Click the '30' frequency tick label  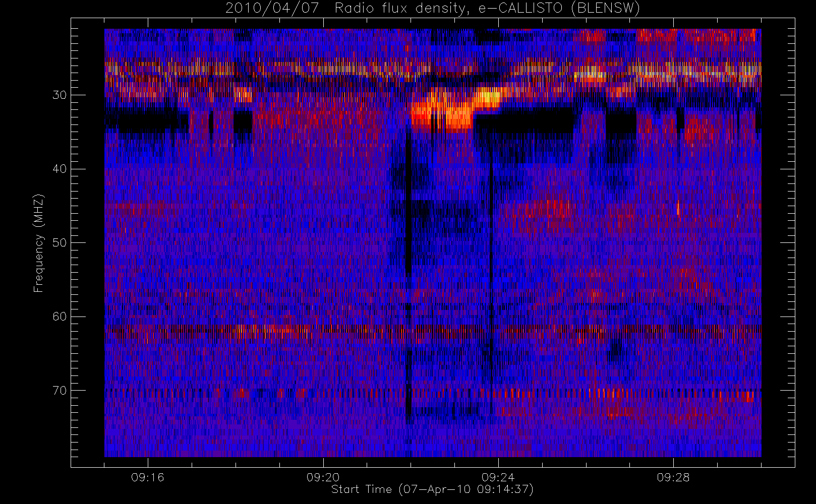coord(60,95)
